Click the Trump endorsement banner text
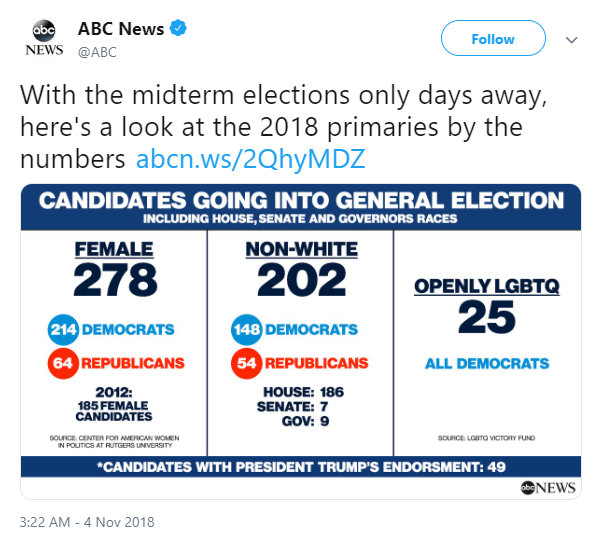This screenshot has width=607, height=542. click(x=301, y=467)
